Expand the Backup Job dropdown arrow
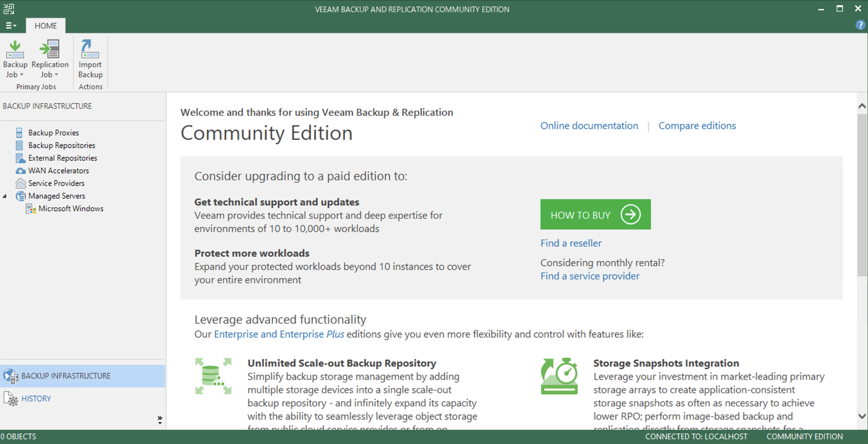 pyautogui.click(x=22, y=75)
